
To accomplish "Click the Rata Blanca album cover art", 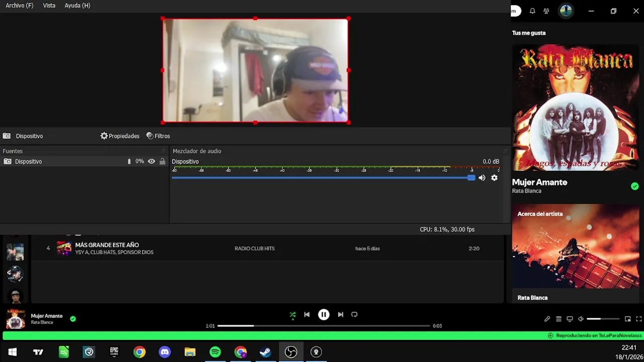I will point(576,108).
